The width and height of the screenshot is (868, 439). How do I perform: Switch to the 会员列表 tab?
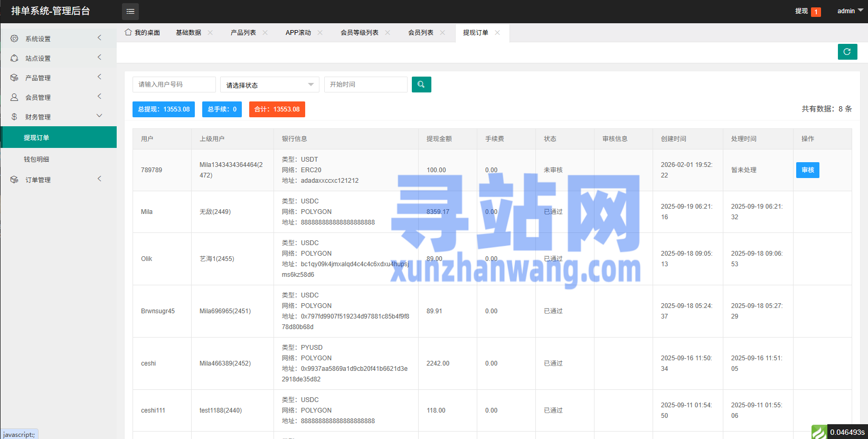pos(420,33)
